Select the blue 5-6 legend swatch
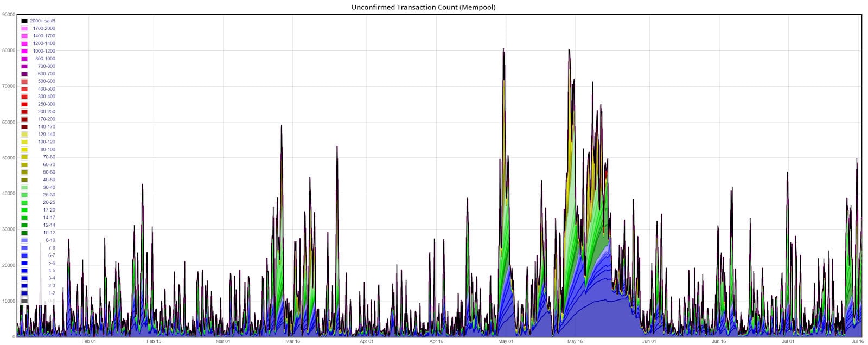The image size is (868, 345). [x=24, y=263]
